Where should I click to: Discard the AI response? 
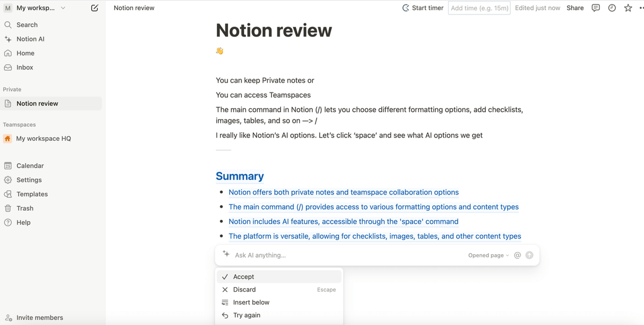pos(244,289)
